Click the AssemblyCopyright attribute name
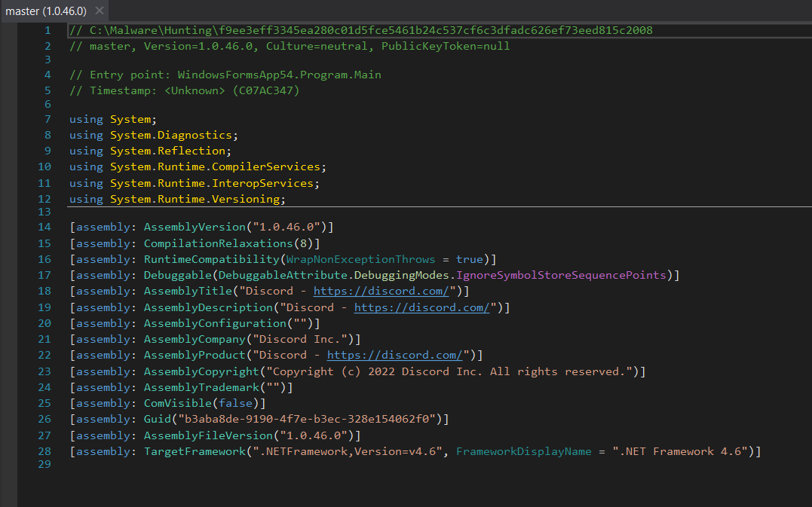Image resolution: width=812 pixels, height=507 pixels. pos(201,372)
